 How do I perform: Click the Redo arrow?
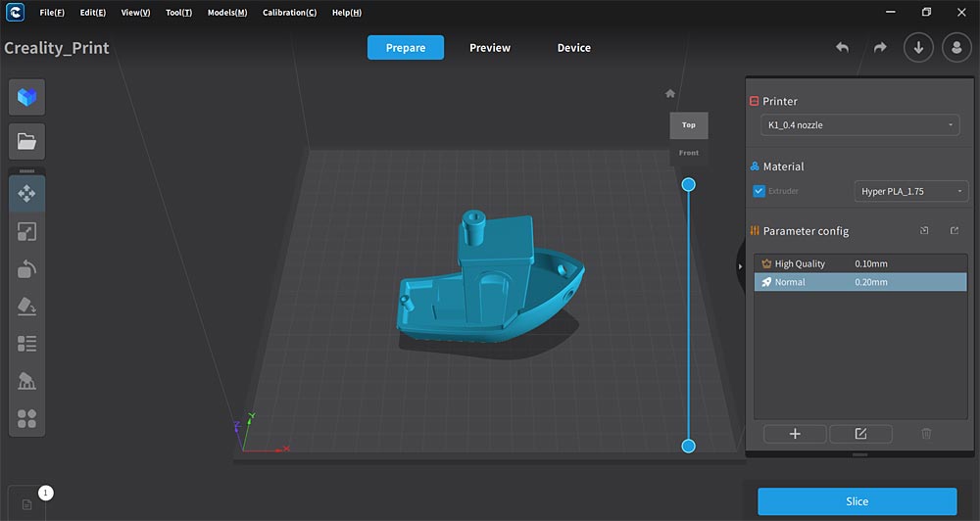880,47
